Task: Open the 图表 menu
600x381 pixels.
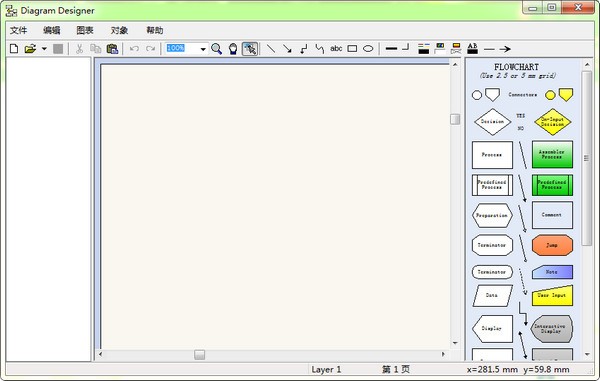Action: coord(85,30)
